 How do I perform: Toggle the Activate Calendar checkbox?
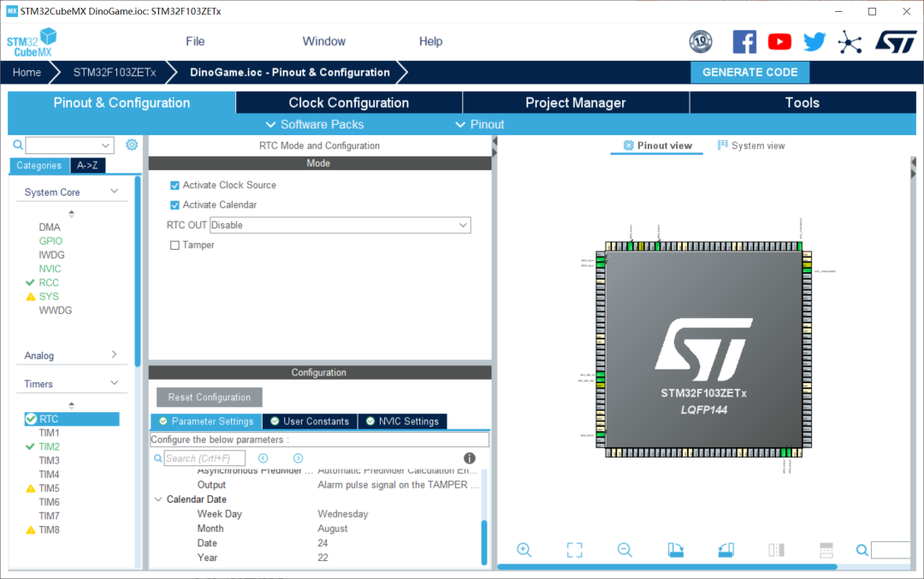point(175,205)
